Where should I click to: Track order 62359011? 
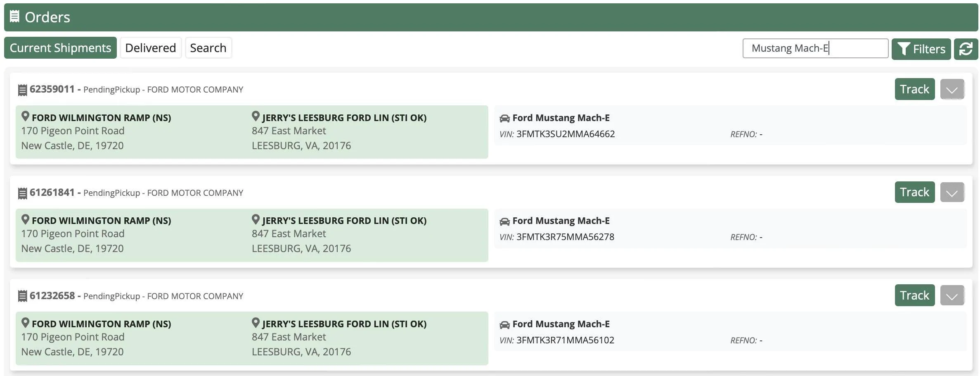coord(915,89)
